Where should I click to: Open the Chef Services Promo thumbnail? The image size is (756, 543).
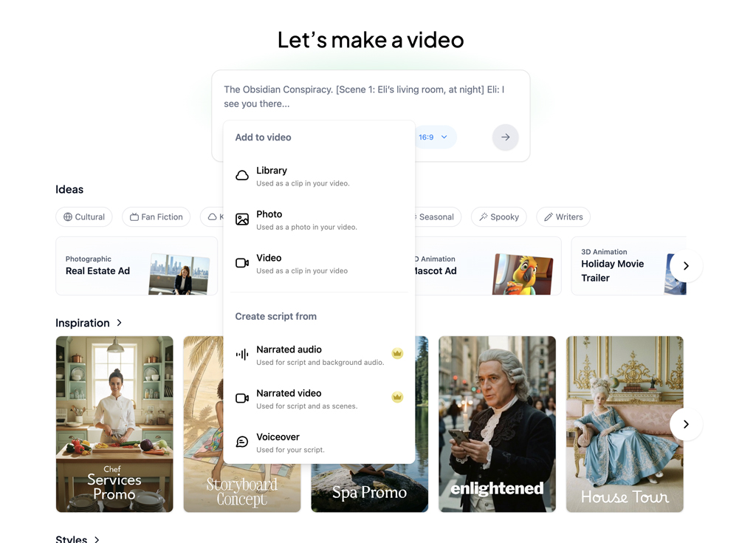pyautogui.click(x=114, y=424)
